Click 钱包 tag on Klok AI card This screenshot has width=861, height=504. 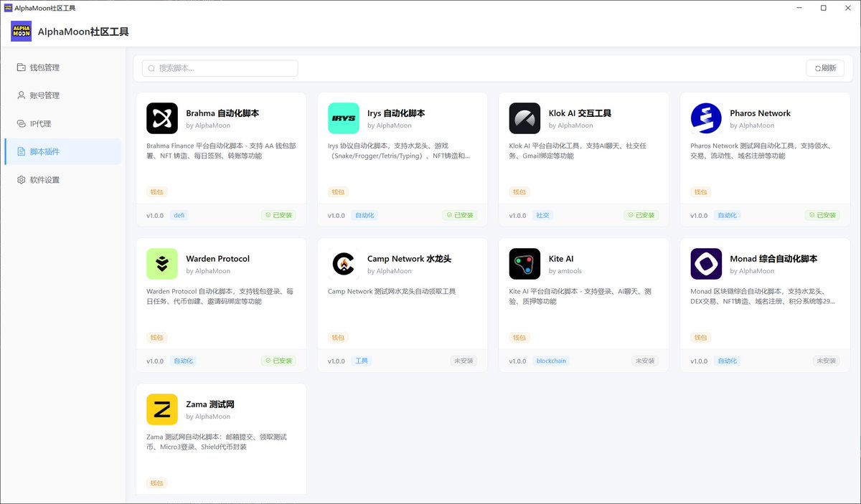[x=519, y=192]
